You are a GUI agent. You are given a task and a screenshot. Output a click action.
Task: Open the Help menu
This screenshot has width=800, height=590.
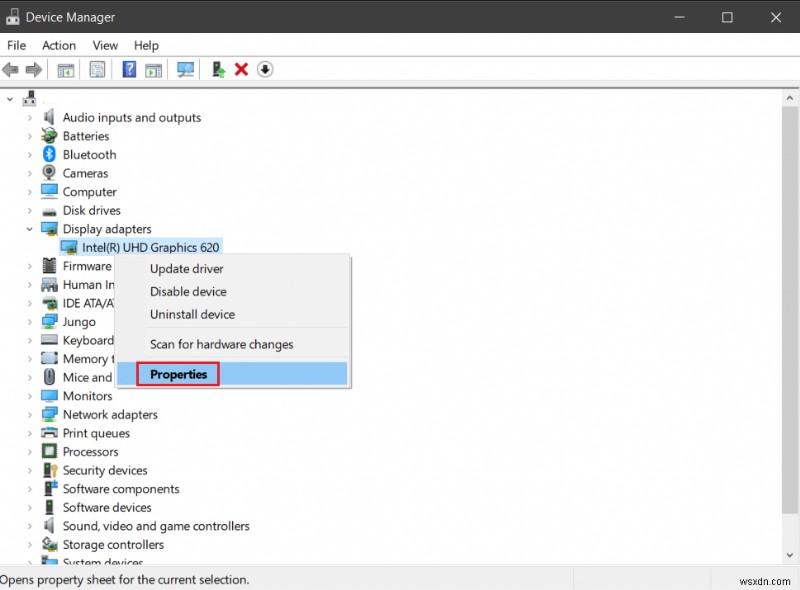point(146,45)
